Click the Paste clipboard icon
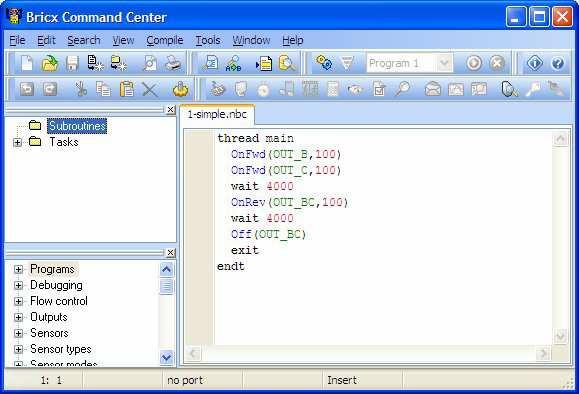The width and height of the screenshot is (579, 394). pos(126,89)
